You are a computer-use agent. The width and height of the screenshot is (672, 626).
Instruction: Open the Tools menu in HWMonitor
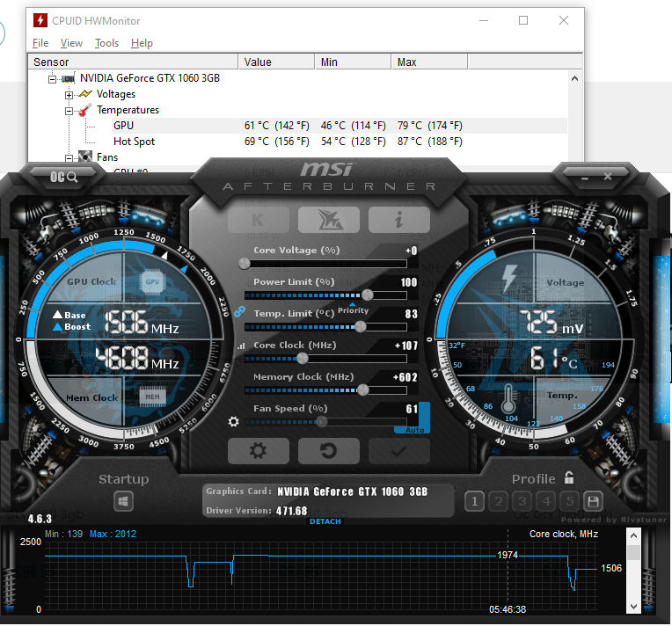106,43
